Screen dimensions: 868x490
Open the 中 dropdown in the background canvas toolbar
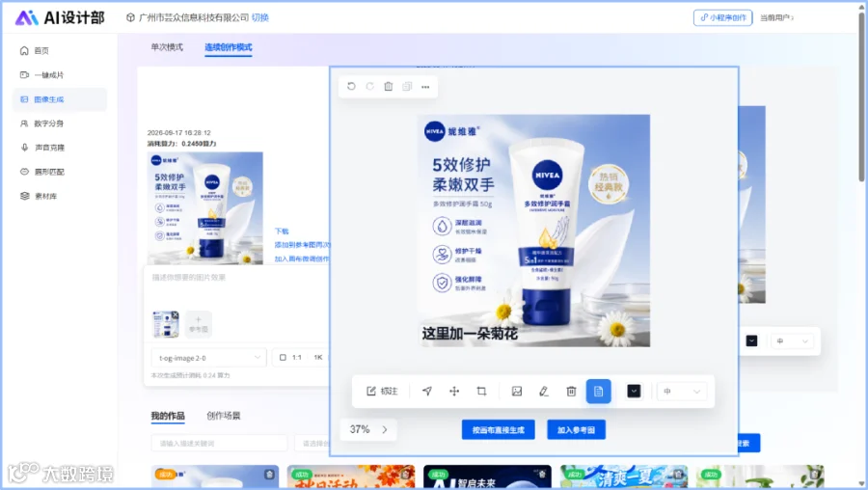tap(793, 341)
